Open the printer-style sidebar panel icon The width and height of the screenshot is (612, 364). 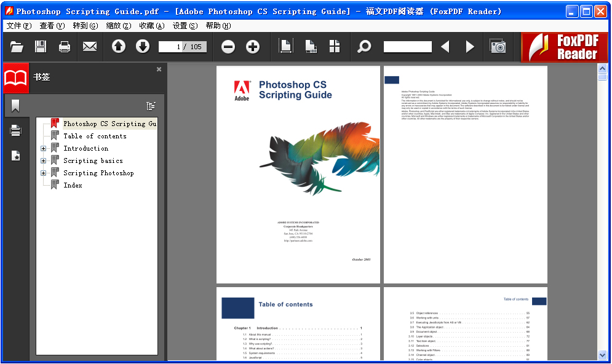tap(15, 130)
